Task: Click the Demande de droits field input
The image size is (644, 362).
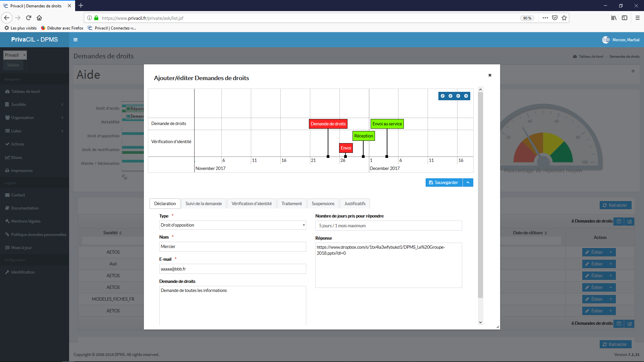Action: (x=232, y=305)
